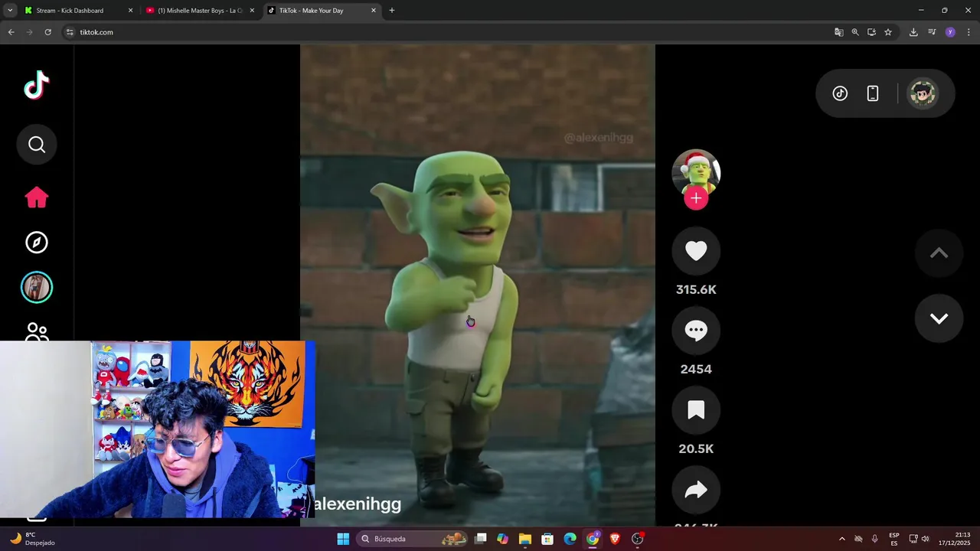Save the video with bookmark icon
Viewport: 980px width, 551px height.
click(x=696, y=410)
